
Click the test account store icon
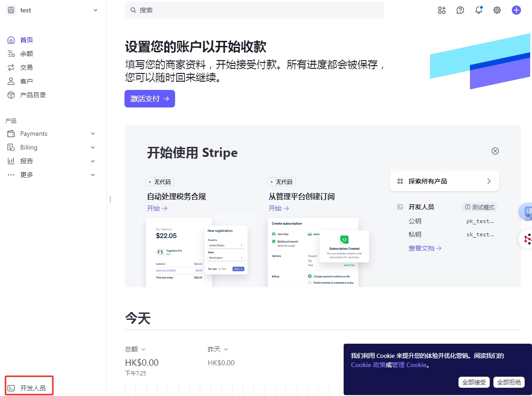coord(11,10)
